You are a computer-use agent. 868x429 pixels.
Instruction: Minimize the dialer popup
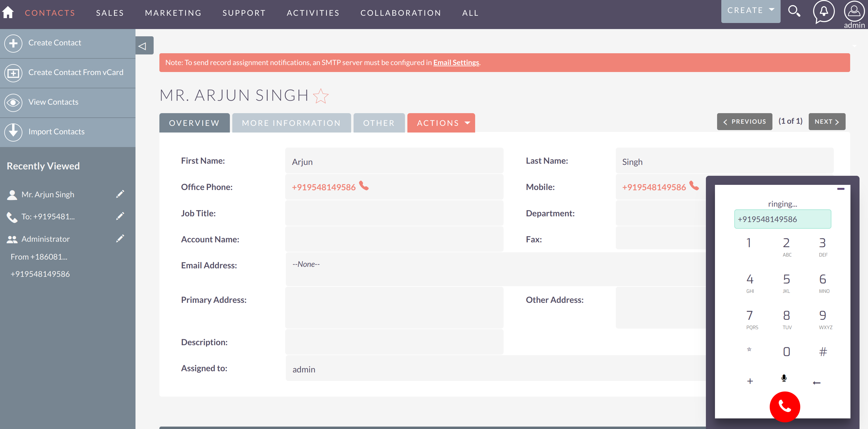pos(842,189)
